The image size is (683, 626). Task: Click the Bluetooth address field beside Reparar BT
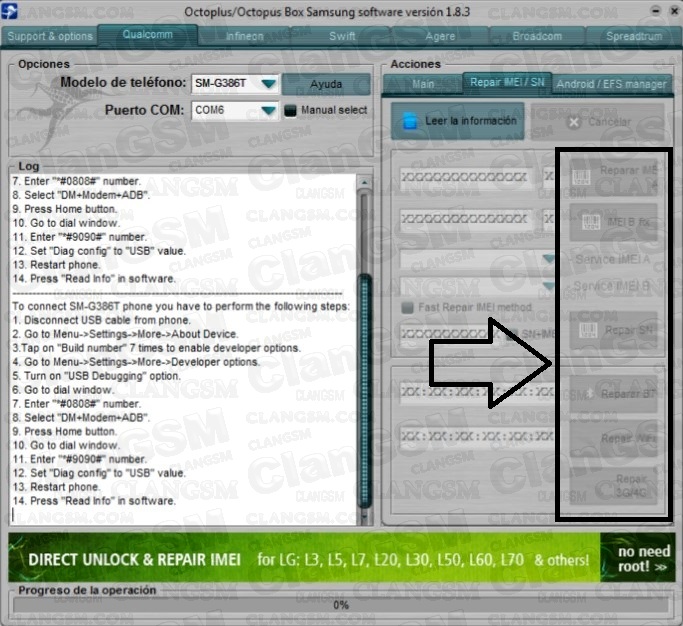coord(477,392)
